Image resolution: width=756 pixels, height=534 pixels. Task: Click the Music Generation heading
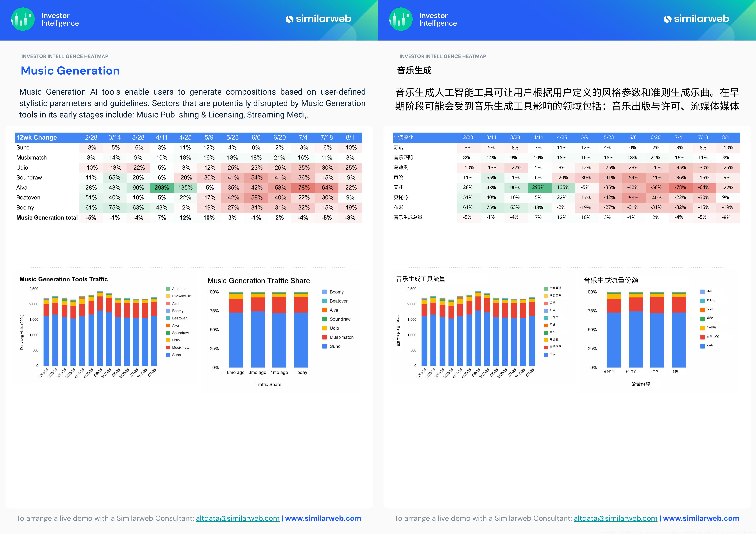70,71
